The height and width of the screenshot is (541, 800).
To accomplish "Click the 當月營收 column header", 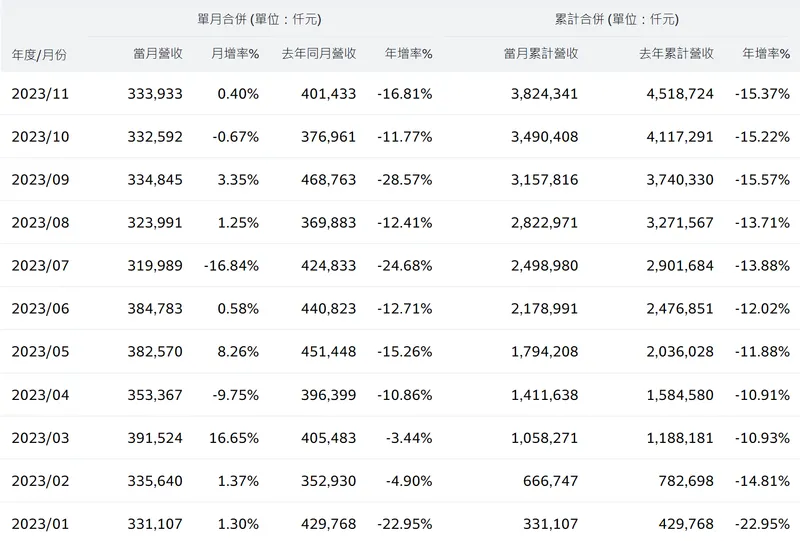I will 157,53.
